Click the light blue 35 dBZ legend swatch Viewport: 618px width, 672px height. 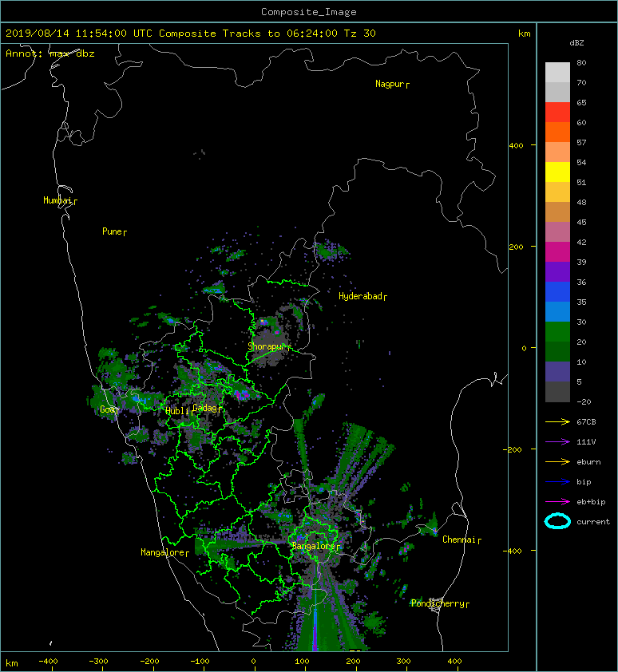coord(557,311)
